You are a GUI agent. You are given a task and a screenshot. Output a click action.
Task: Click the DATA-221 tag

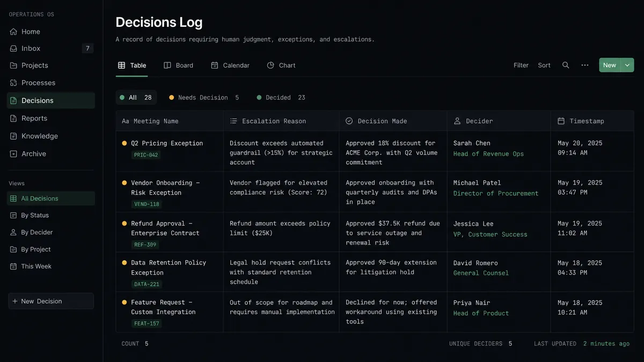147,284
